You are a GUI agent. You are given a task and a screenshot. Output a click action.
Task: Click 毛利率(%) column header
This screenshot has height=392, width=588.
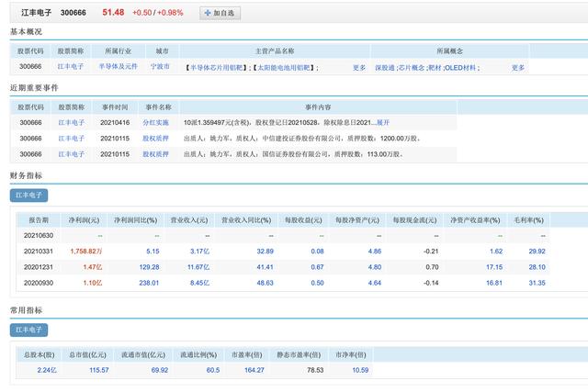click(529, 220)
